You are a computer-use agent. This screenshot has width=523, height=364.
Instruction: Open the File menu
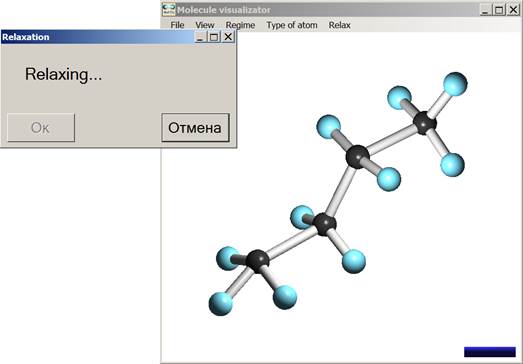click(177, 25)
